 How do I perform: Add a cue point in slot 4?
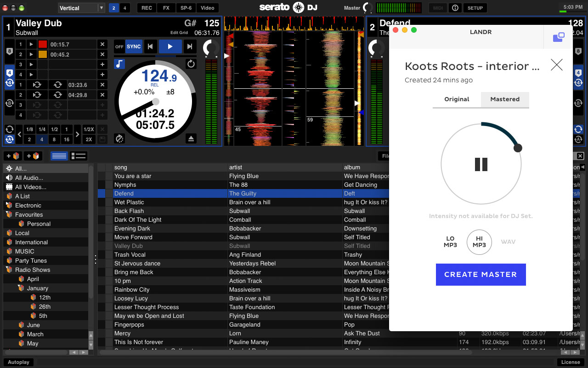click(102, 75)
